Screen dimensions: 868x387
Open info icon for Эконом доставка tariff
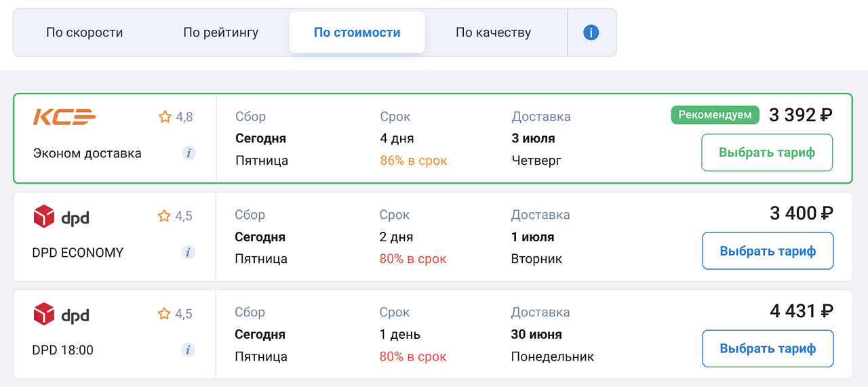(189, 153)
